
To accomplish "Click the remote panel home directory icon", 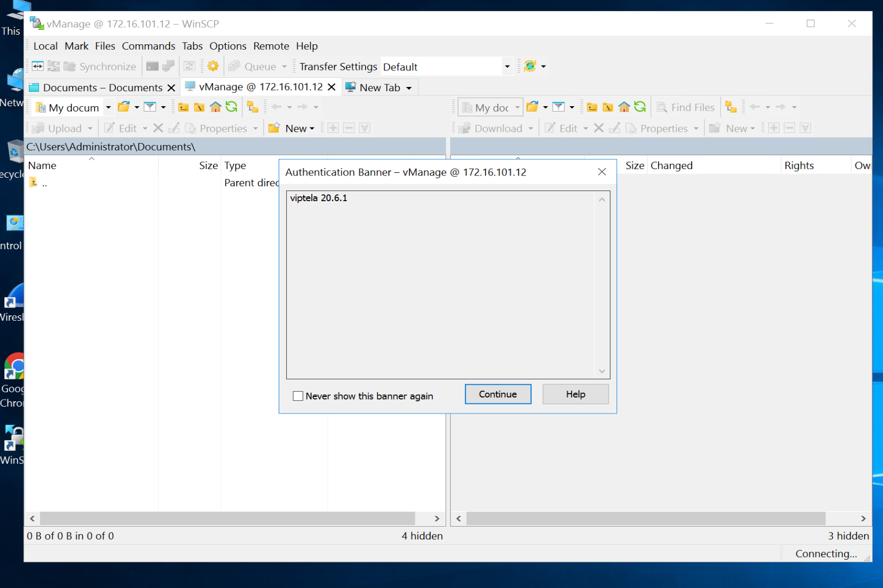I will 624,107.
